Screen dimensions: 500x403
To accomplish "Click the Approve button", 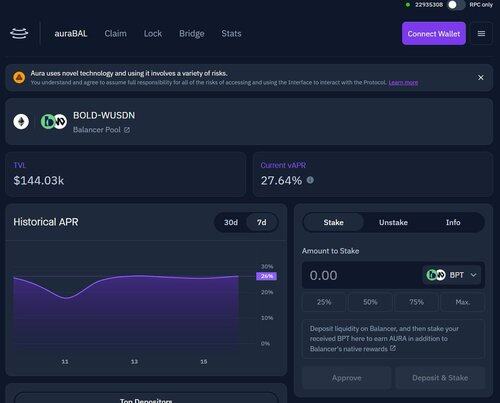I will (x=347, y=378).
